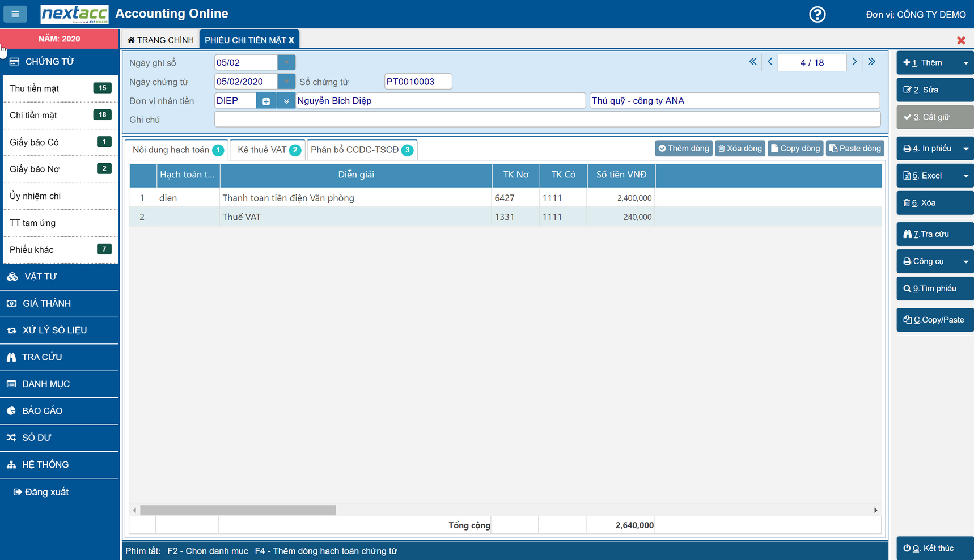Open the Ngày chứng từ date picker dropdown
Image resolution: width=974 pixels, height=560 pixels.
pyautogui.click(x=286, y=82)
